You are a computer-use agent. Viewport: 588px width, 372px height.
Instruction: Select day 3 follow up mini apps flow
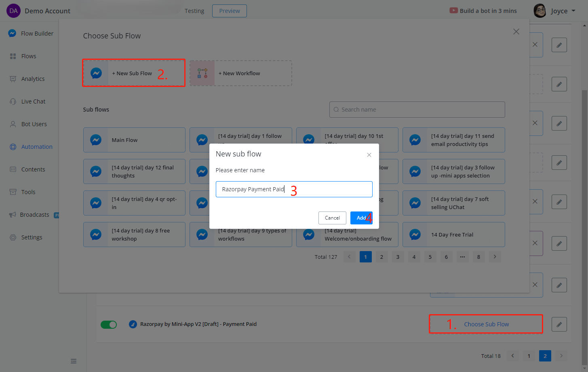453,171
